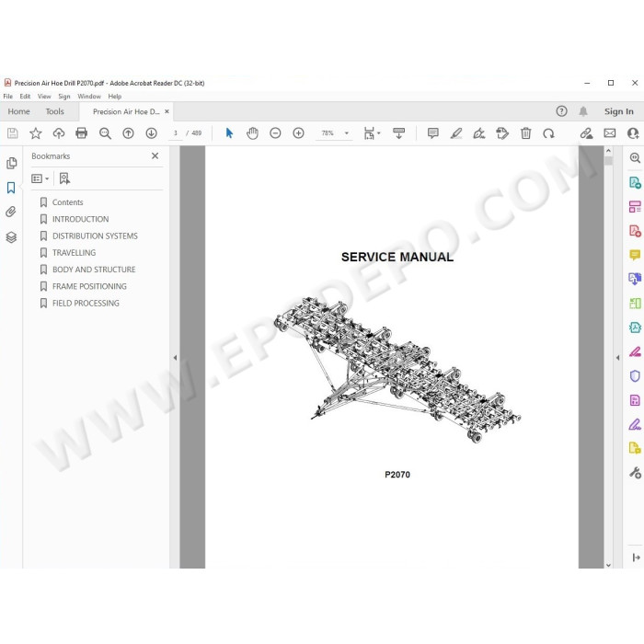The image size is (644, 644).
Task: Click the right-pane search magnifier tool
Action: click(x=635, y=157)
